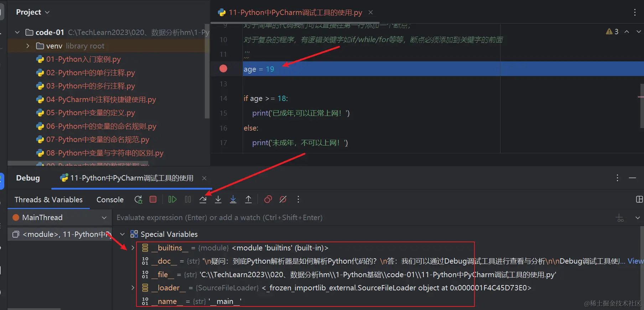
Task: Open Debug tool window options
Action: (617, 178)
